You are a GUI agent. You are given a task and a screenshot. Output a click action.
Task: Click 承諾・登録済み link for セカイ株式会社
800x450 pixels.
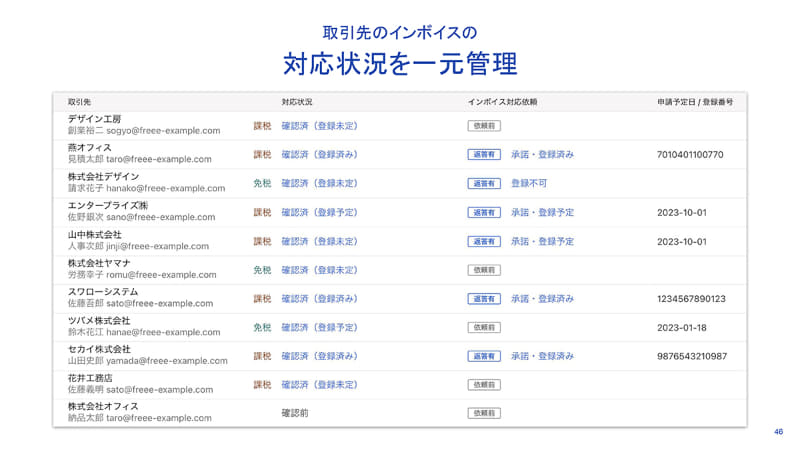pyautogui.click(x=542, y=356)
